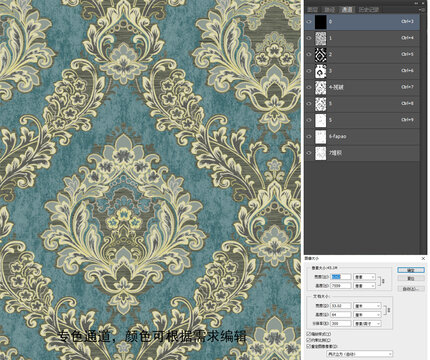Click the diamond-pattern thumbnail of channel 2
Screen dimensions: 430x360
click(x=321, y=54)
